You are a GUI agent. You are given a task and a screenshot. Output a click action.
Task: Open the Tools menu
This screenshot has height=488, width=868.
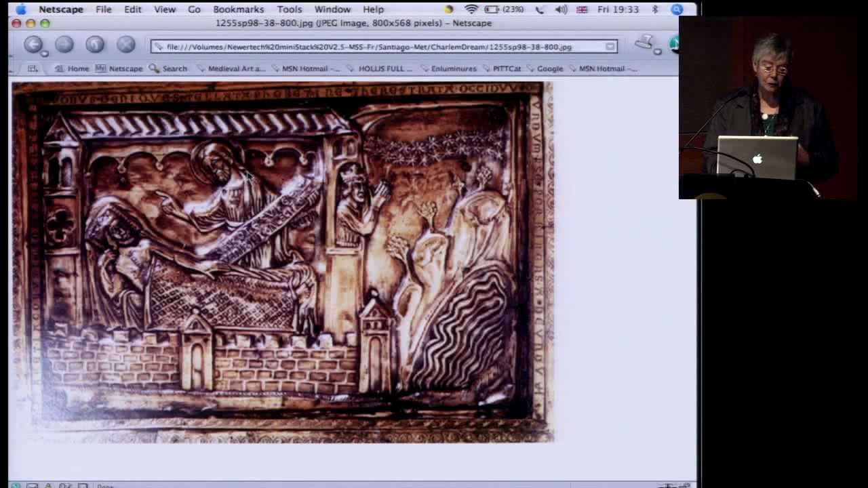pyautogui.click(x=290, y=9)
